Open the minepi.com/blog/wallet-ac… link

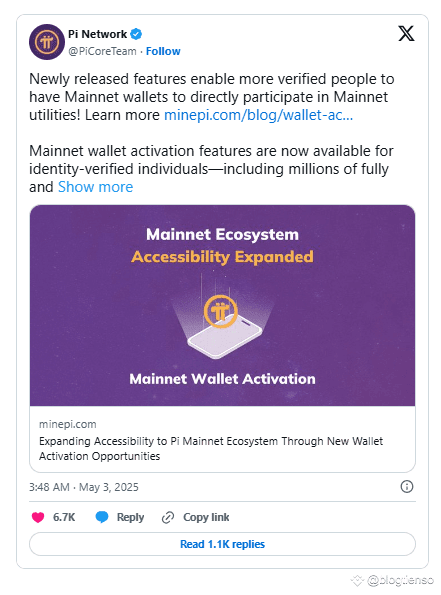pyautogui.click(x=258, y=115)
